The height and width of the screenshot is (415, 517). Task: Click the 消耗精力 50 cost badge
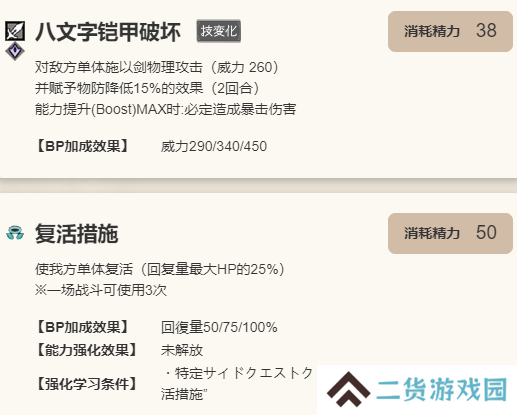pyautogui.click(x=450, y=233)
